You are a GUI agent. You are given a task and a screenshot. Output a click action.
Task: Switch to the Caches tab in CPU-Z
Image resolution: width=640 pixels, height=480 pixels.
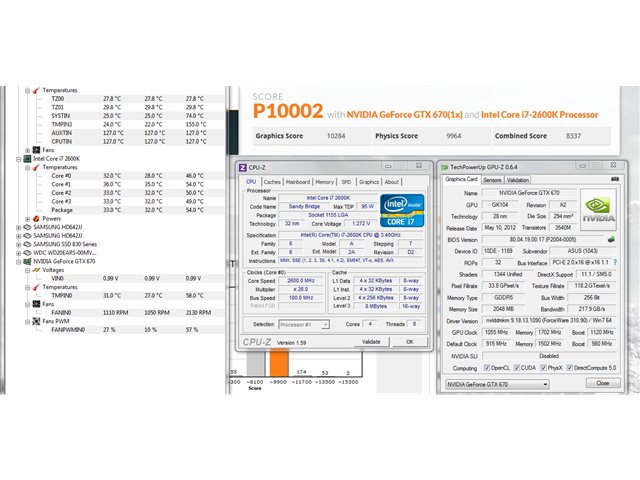pos(272,182)
